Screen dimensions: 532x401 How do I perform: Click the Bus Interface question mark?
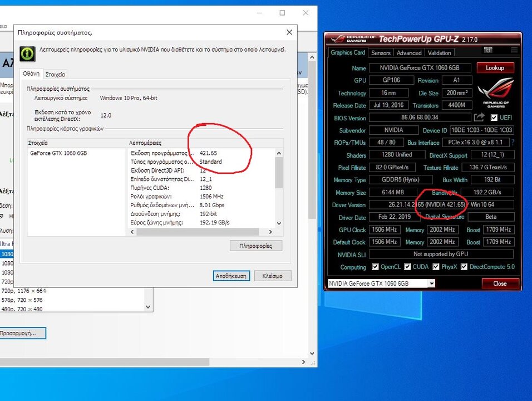point(513,142)
